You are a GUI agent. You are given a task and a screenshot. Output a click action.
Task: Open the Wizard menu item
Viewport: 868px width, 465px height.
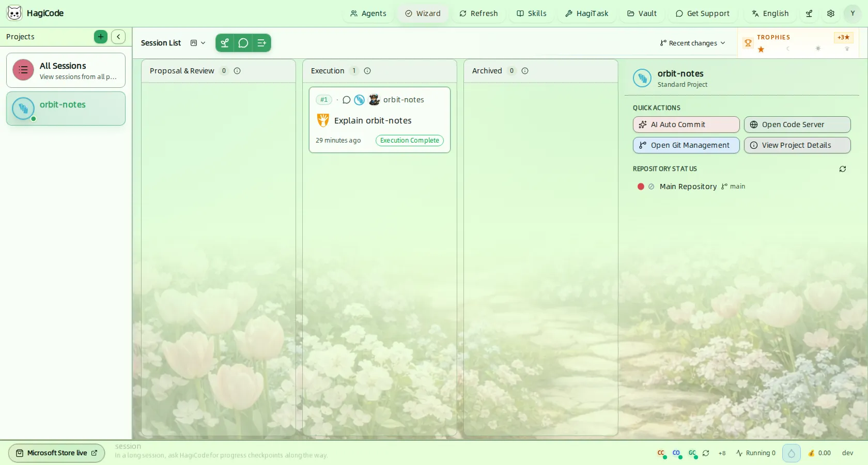click(x=423, y=13)
